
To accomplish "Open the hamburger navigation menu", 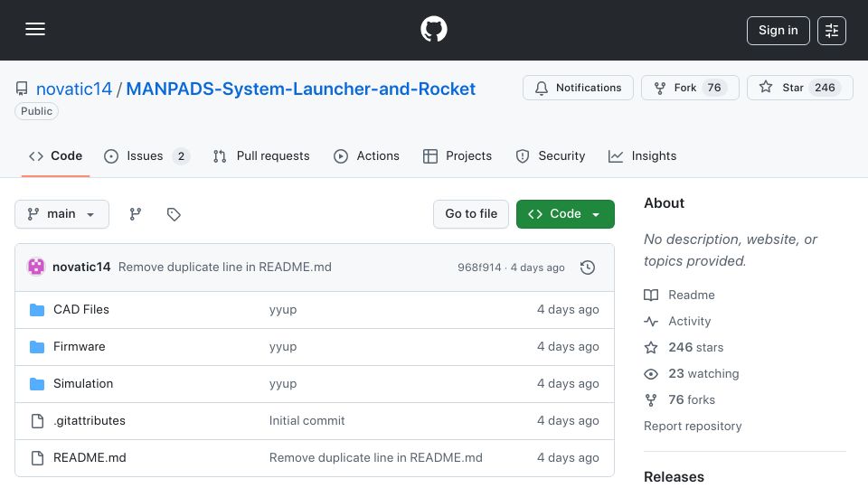I will tap(35, 29).
